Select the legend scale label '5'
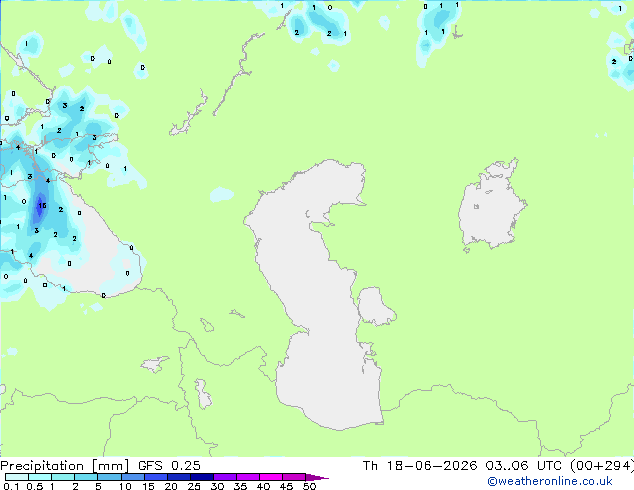Viewport: 634px width, 490px height. [x=98, y=486]
